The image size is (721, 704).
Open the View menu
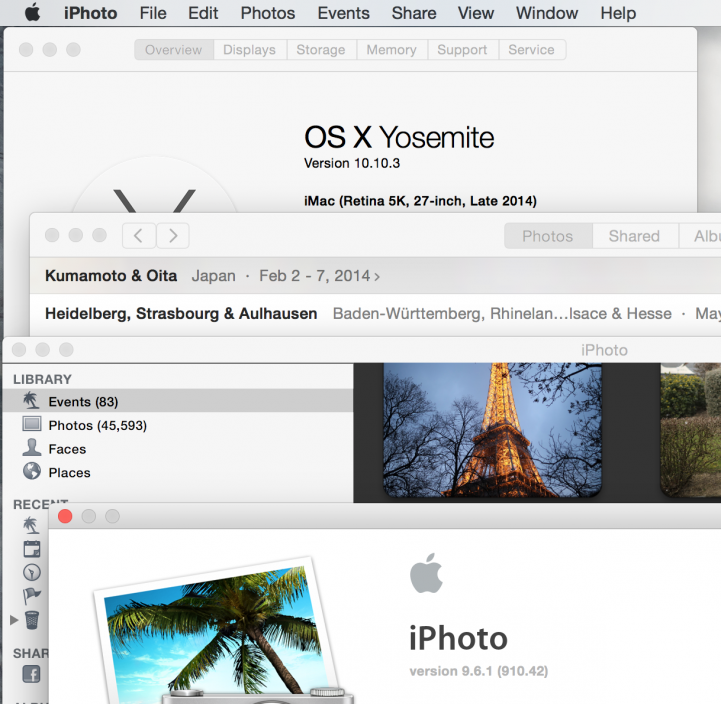[476, 13]
